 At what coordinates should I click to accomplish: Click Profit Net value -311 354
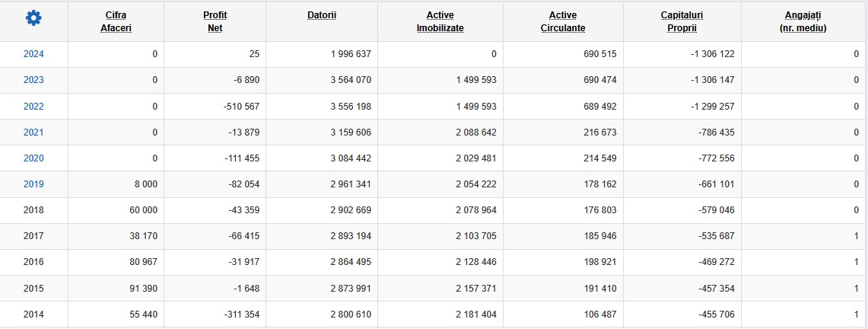click(242, 315)
